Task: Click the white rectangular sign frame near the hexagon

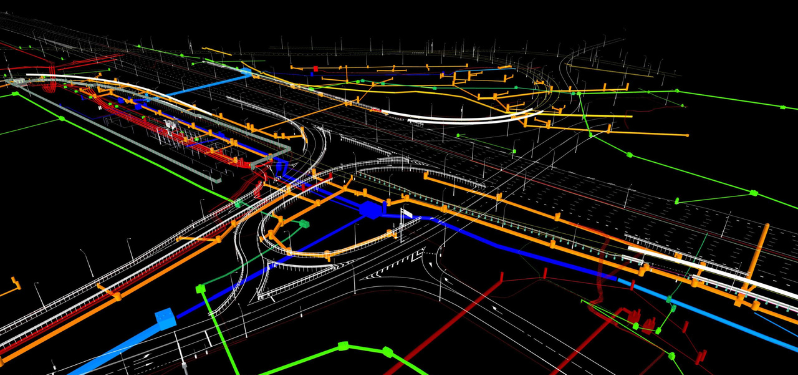Action: point(407,214)
